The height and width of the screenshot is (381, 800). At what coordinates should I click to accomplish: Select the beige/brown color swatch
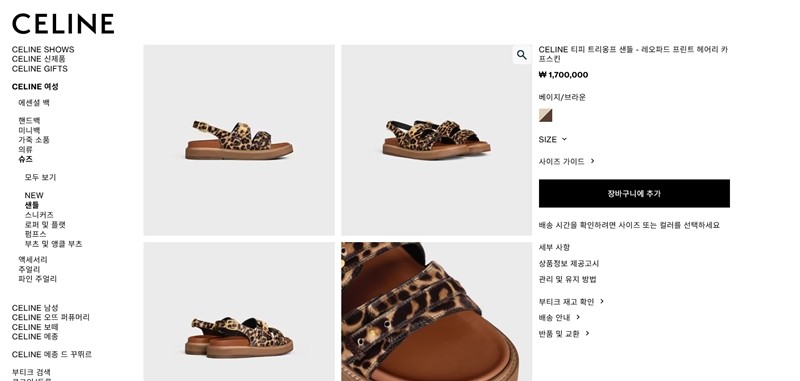545,115
